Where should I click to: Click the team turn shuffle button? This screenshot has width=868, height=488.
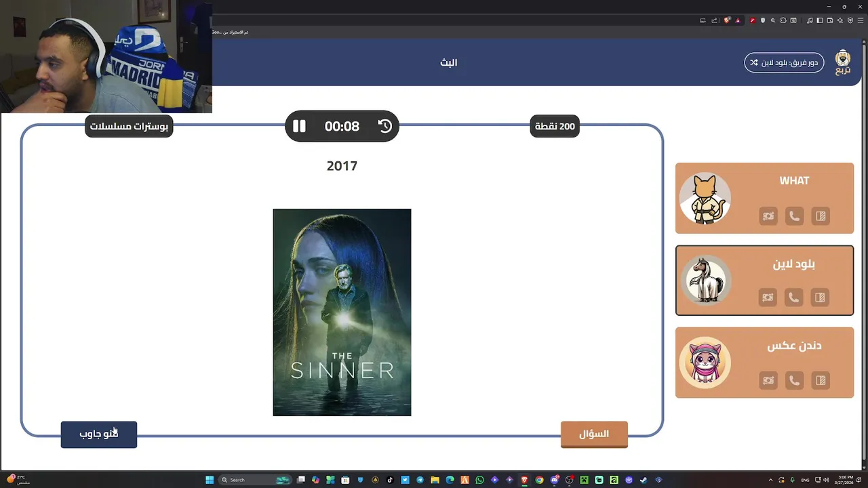click(x=784, y=62)
